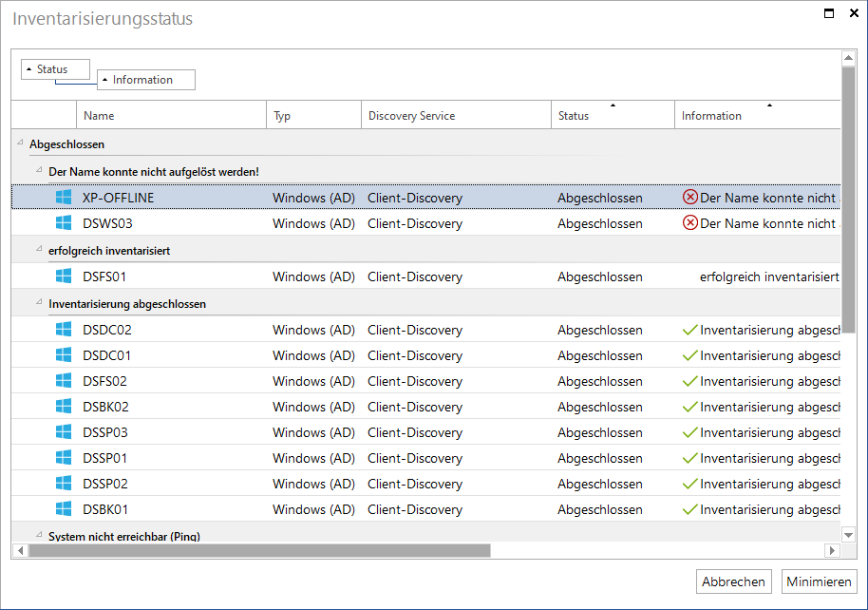Screen dimensions: 868x610
Task: Click Windows icon beside DSDC02
Action: click(x=64, y=329)
